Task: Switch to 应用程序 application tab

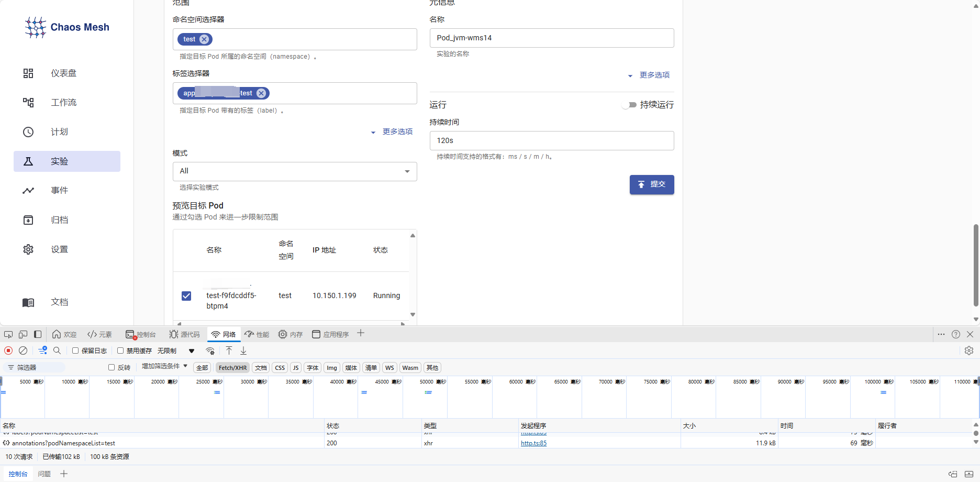Action: point(330,334)
